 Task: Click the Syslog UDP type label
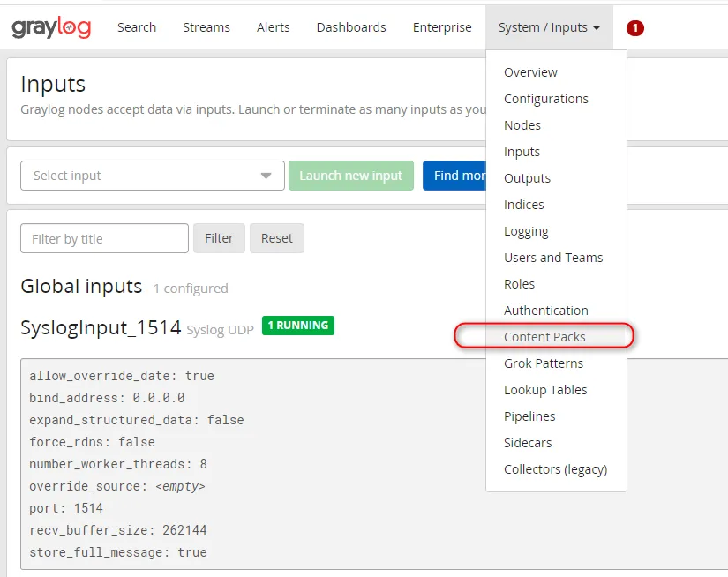click(220, 330)
